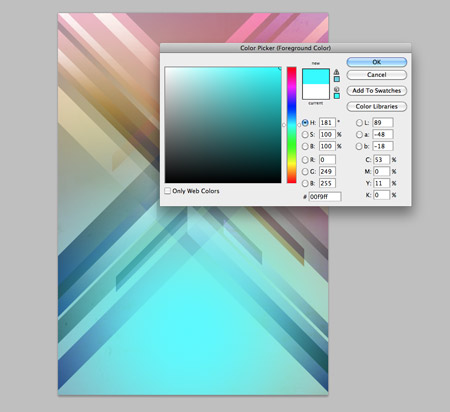Screen dimensions: 450x412
Task: Click the R field showing 0
Action: (x=327, y=160)
